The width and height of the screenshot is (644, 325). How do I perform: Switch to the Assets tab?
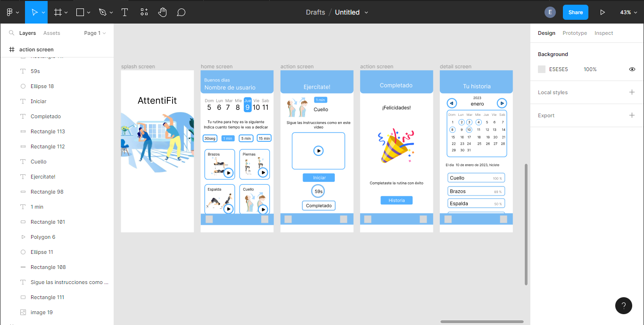[x=52, y=33]
